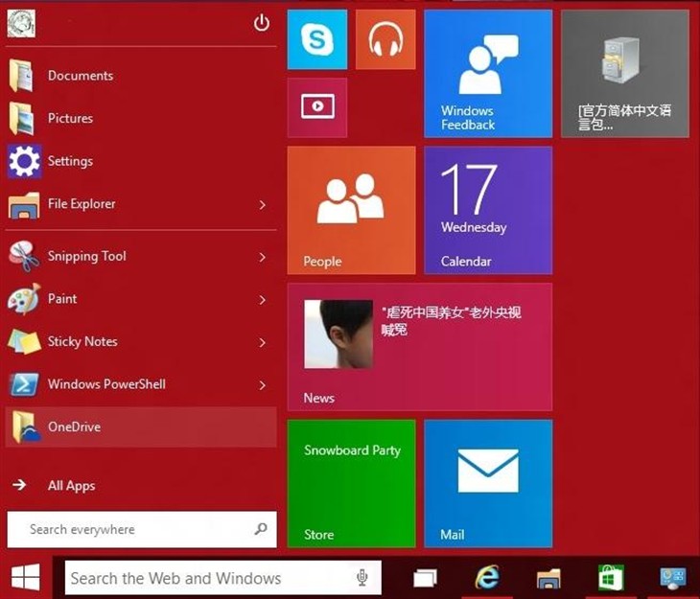The image size is (700, 599).
Task: Open the Store from the taskbar
Action: click(x=611, y=578)
